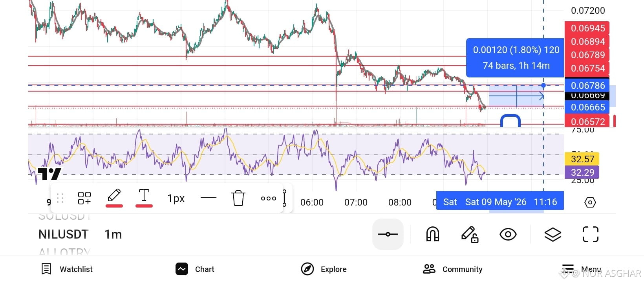Click blue price label 0.06665
This screenshot has height=283, width=644.
(587, 107)
